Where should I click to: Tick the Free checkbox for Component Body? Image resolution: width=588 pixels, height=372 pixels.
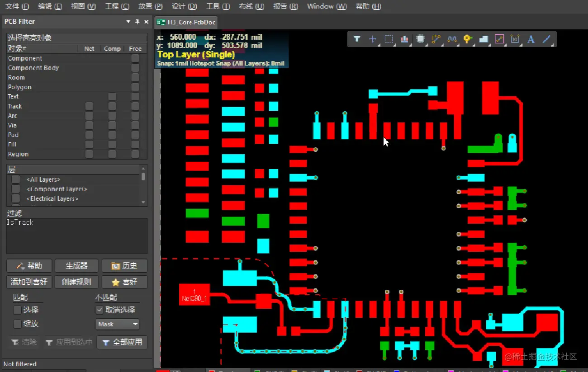[135, 68]
